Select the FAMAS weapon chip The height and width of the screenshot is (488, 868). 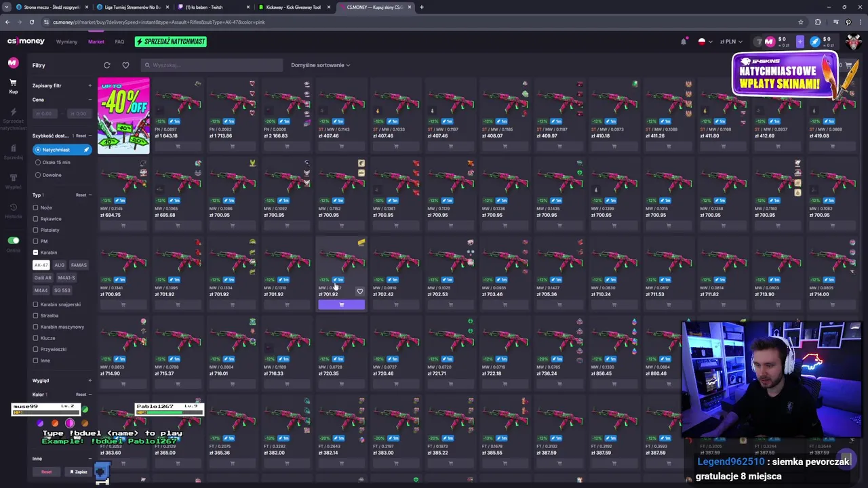coord(79,265)
